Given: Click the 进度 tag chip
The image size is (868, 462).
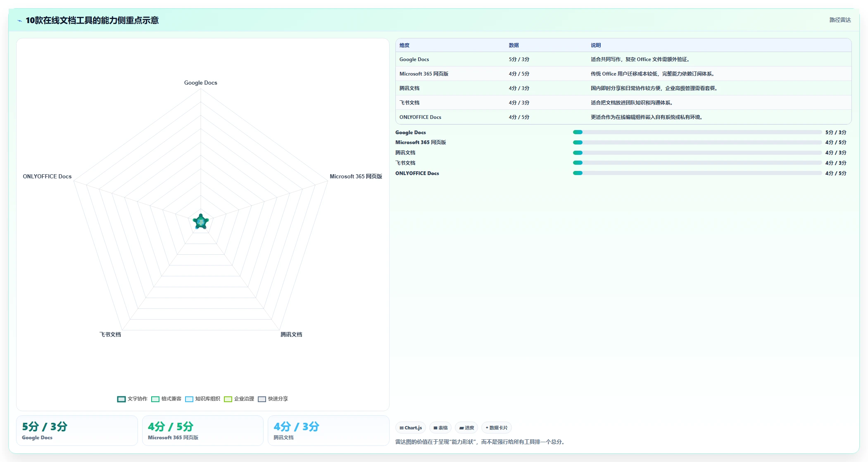Looking at the screenshot, I should click(x=466, y=428).
